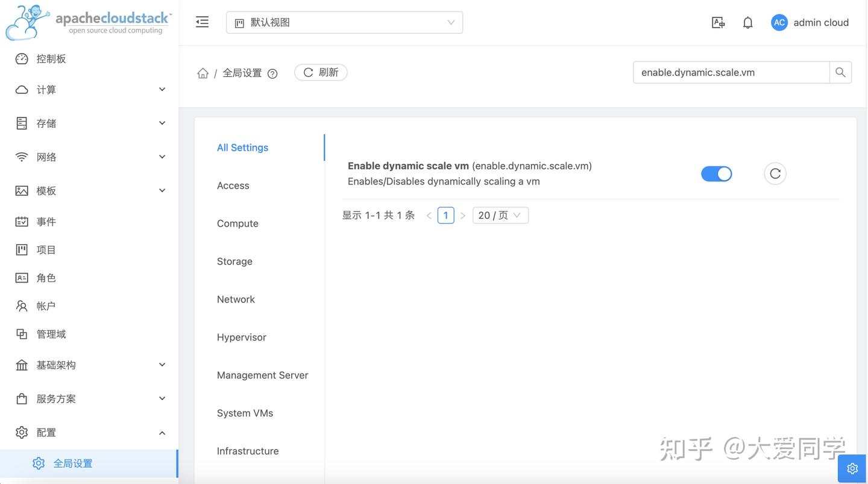Select the Management Server settings tab
The width and height of the screenshot is (868, 484).
click(x=262, y=374)
